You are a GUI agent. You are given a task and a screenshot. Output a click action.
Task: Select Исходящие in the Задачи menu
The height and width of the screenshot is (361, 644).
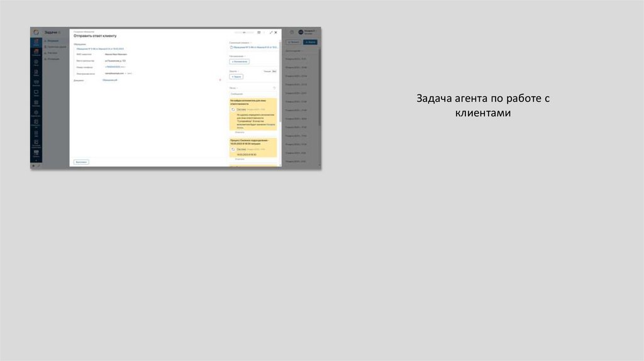pyautogui.click(x=53, y=58)
